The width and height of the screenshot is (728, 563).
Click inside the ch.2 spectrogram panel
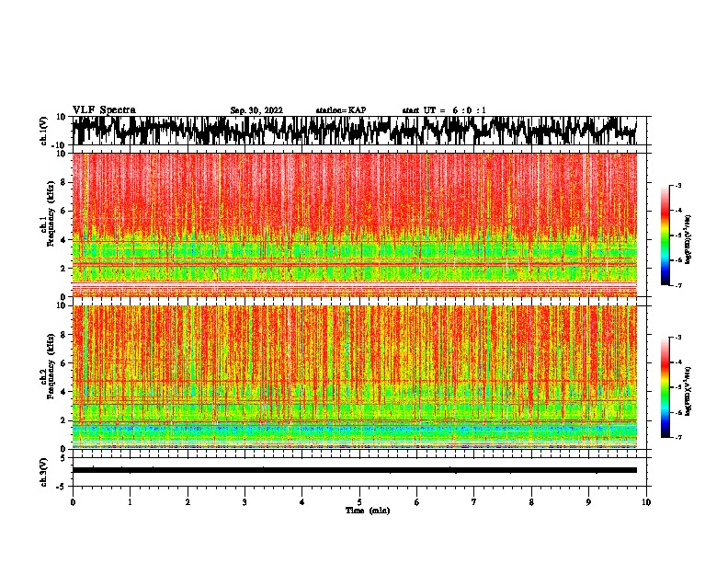pyautogui.click(x=355, y=377)
